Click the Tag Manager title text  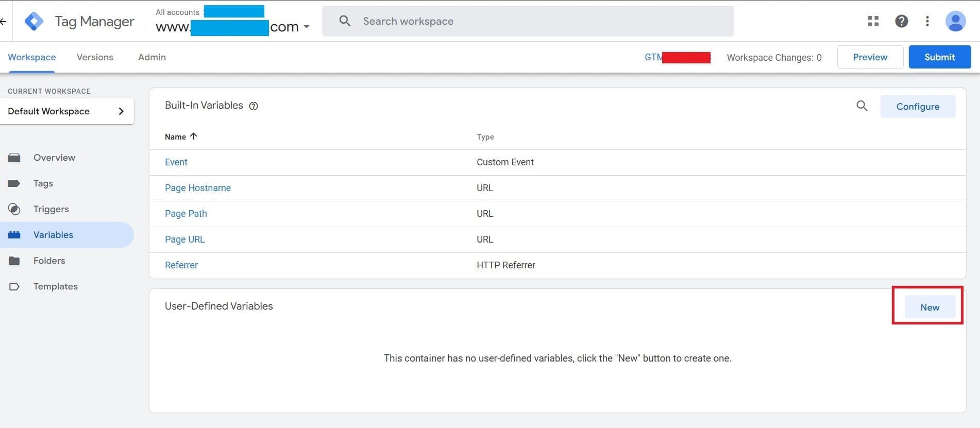(94, 21)
